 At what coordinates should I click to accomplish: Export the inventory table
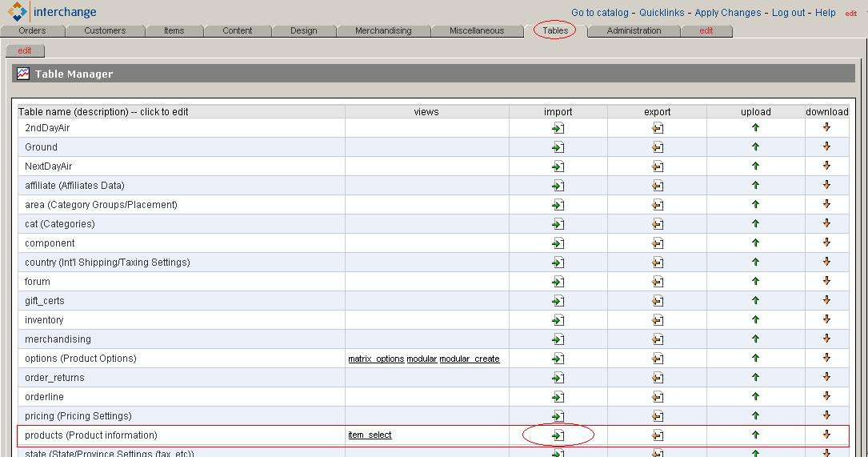657,320
